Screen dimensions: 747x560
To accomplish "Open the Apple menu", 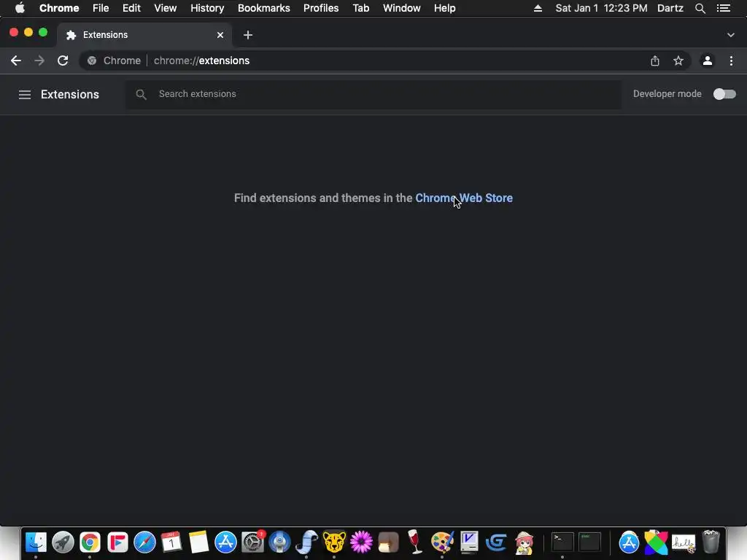I will tap(20, 8).
